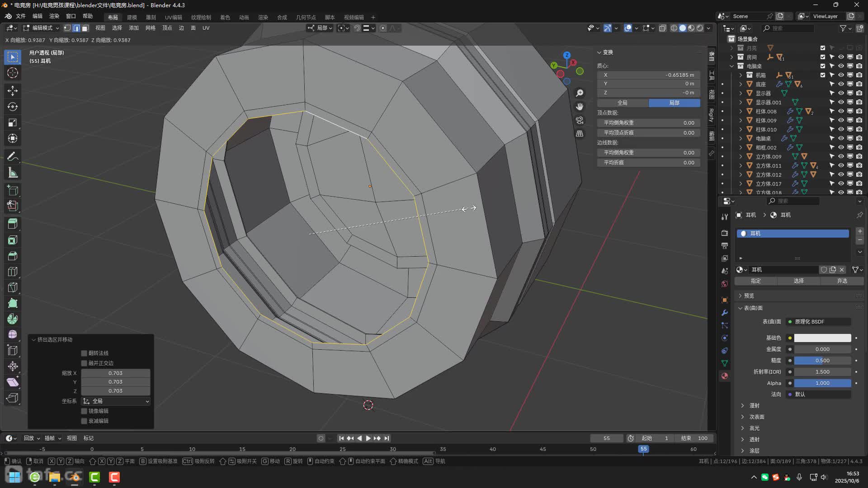This screenshot has width=868, height=488.
Task: Open the orientation dropdown showing 全局
Action: coord(116,401)
